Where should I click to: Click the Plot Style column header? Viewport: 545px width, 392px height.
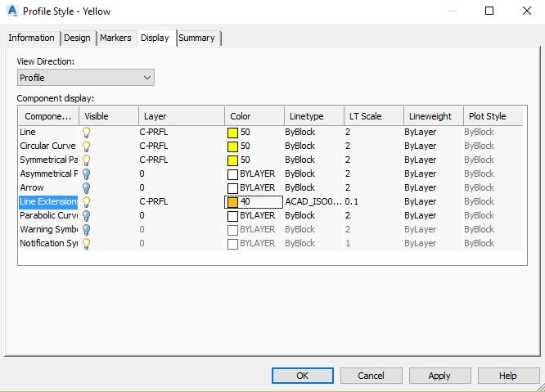[493, 116]
